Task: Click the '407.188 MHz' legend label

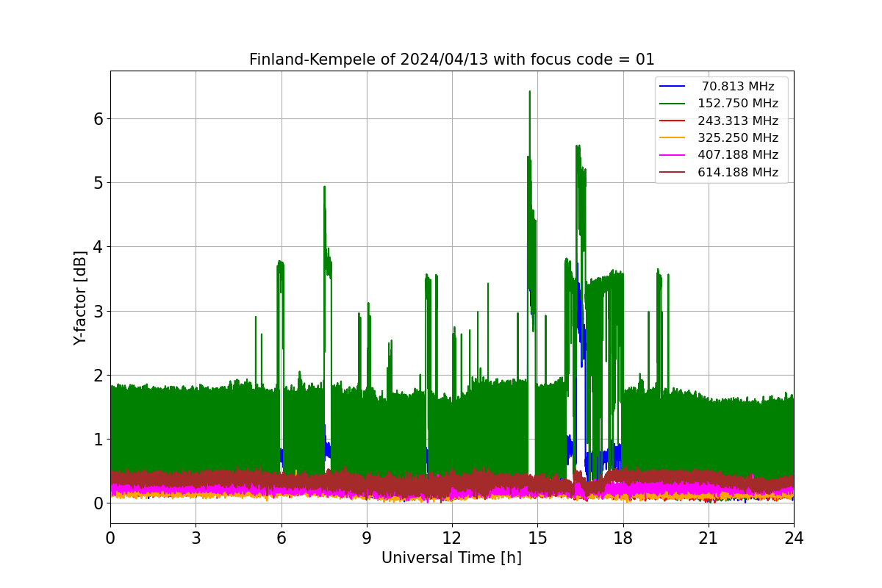Action: pyautogui.click(x=738, y=155)
